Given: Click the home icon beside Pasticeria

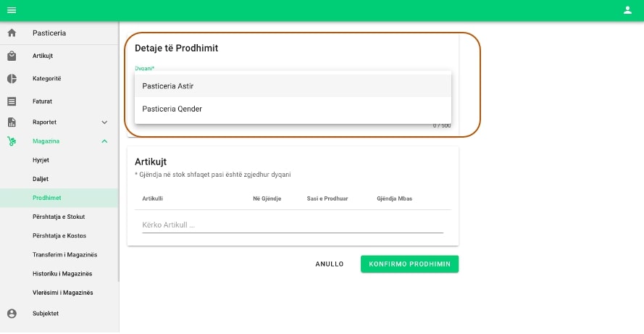Looking at the screenshot, I should point(12,33).
